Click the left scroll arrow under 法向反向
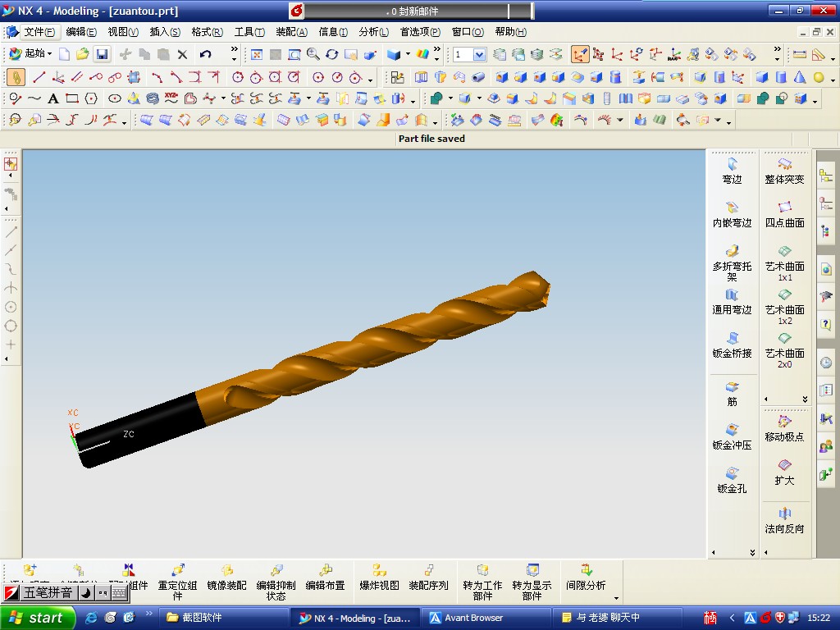This screenshot has width=840, height=630. coord(765,552)
